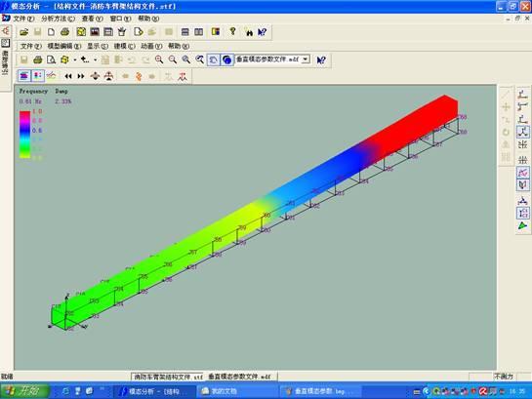Click the print preview icon
The image size is (532, 399).
click(x=51, y=60)
